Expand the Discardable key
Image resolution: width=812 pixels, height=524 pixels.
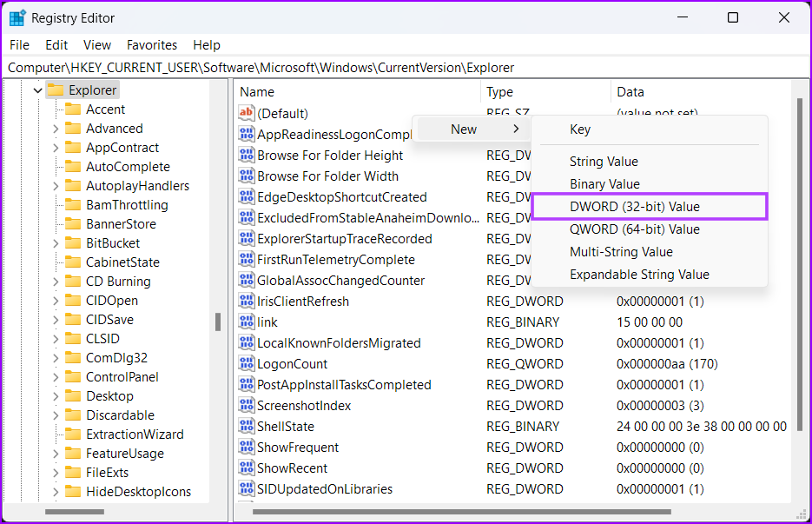tap(56, 415)
